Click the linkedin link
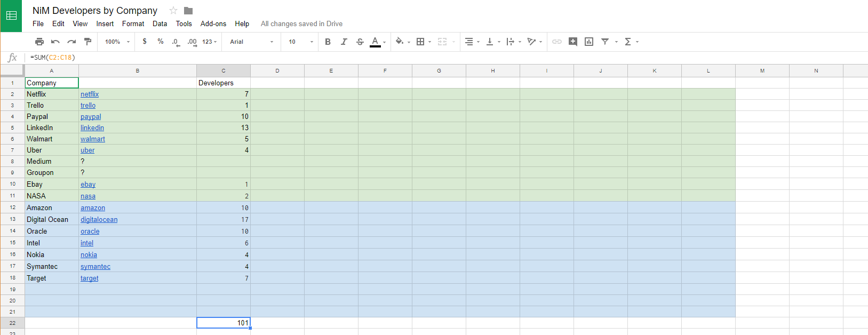 [92, 128]
